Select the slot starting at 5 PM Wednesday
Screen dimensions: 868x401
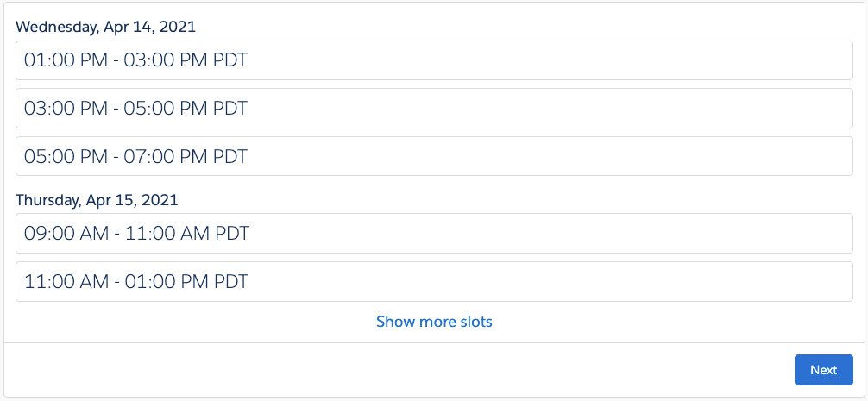pos(434,157)
